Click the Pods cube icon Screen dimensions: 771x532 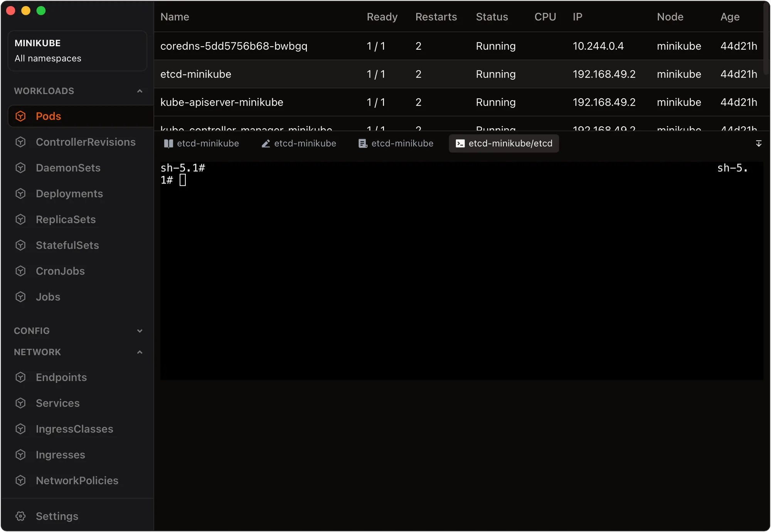point(20,116)
